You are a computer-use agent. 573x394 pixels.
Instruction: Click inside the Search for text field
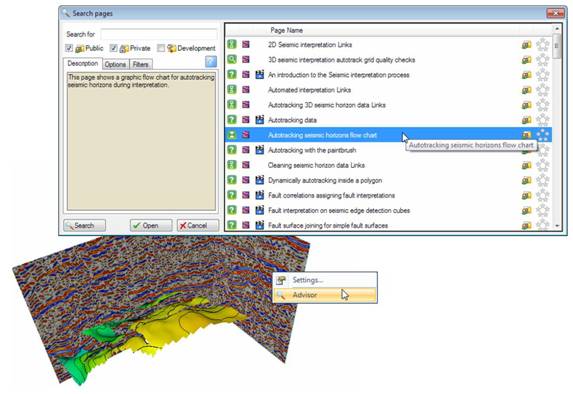[159, 34]
